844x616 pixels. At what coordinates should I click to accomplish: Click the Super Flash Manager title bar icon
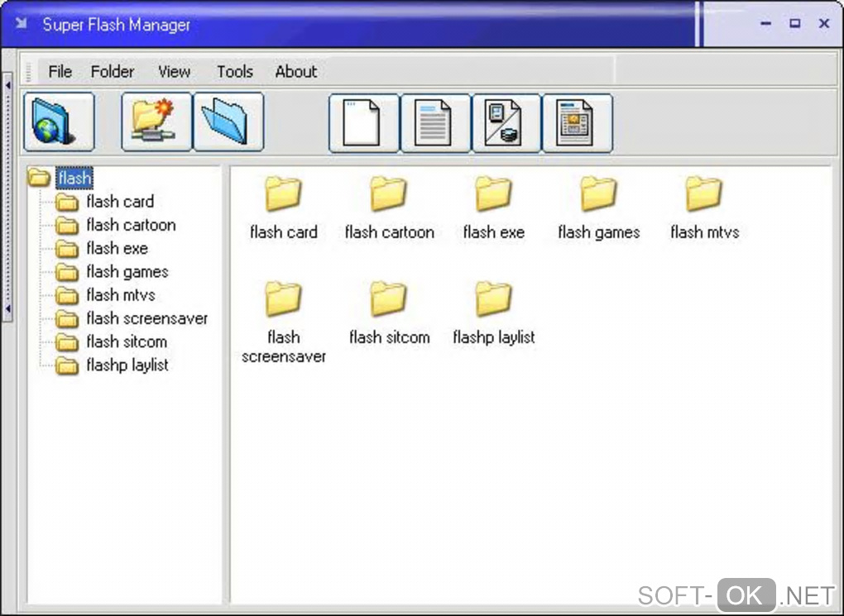[x=21, y=23]
